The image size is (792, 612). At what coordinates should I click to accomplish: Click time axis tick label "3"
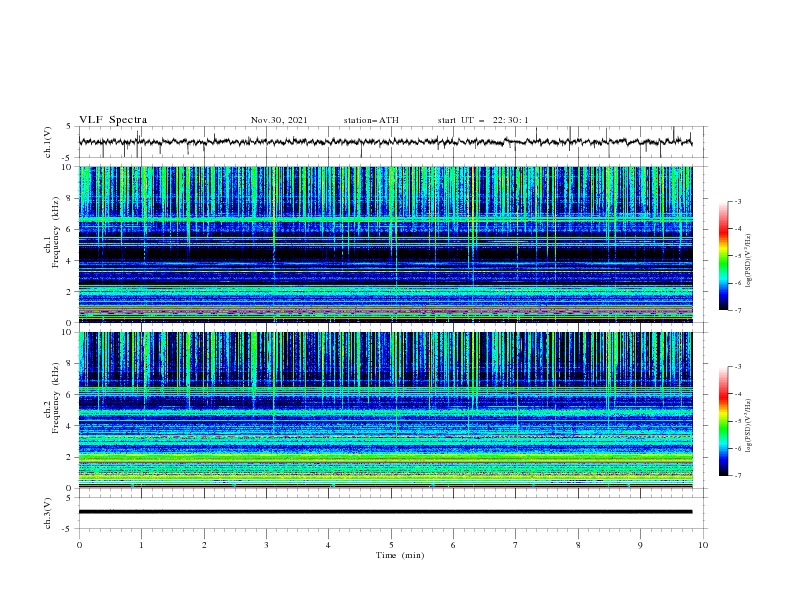pos(266,545)
